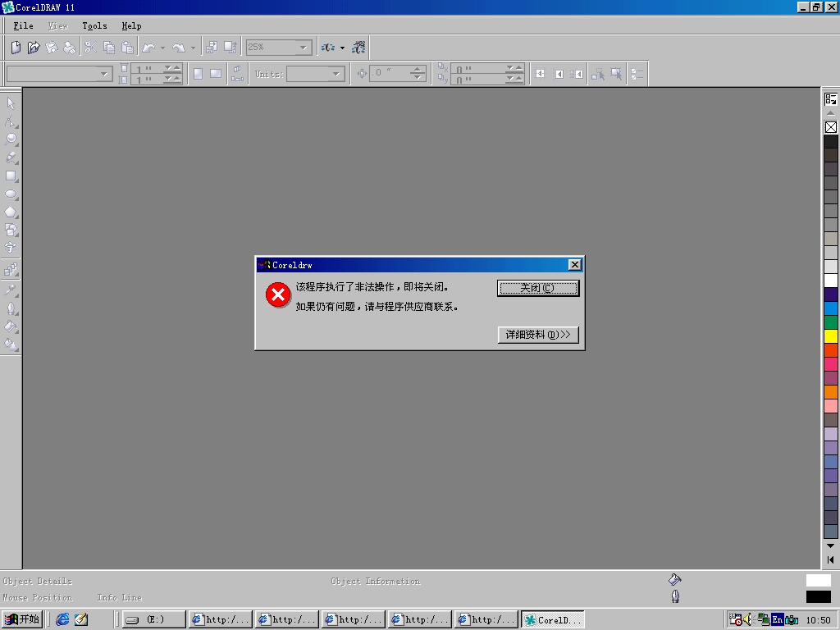Open the Tools menu
The width and height of the screenshot is (840, 630).
pyautogui.click(x=94, y=25)
